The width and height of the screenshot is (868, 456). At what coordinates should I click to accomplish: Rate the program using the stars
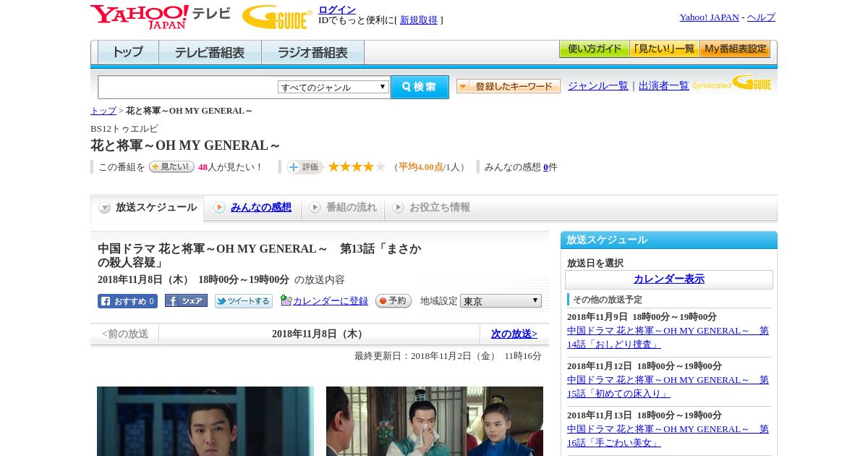pyautogui.click(x=357, y=166)
